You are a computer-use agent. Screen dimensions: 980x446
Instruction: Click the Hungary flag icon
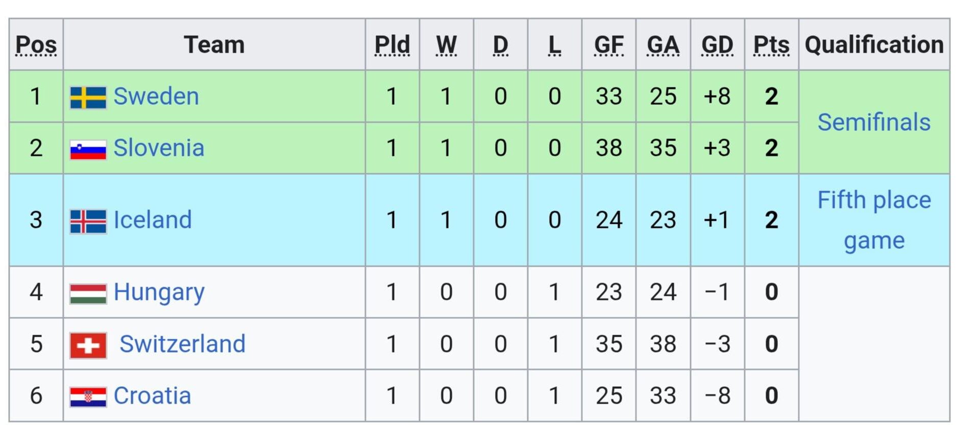click(88, 293)
